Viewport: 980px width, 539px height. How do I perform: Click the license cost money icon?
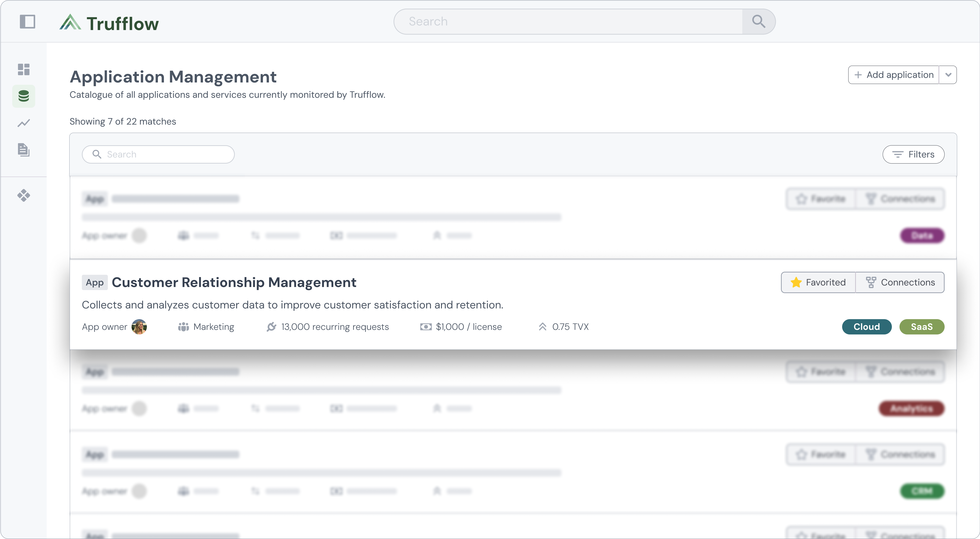(426, 327)
